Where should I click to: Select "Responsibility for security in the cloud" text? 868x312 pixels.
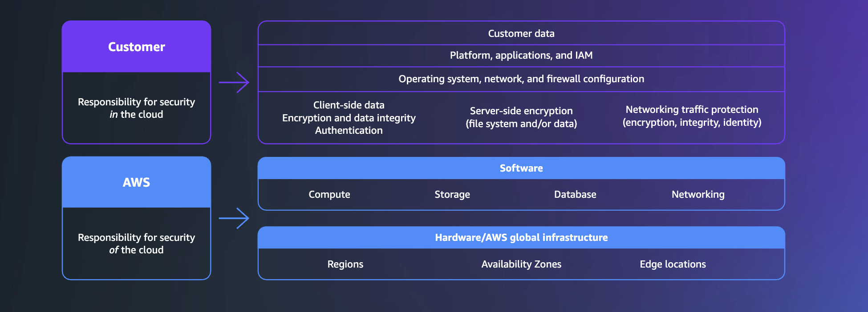pos(136,108)
